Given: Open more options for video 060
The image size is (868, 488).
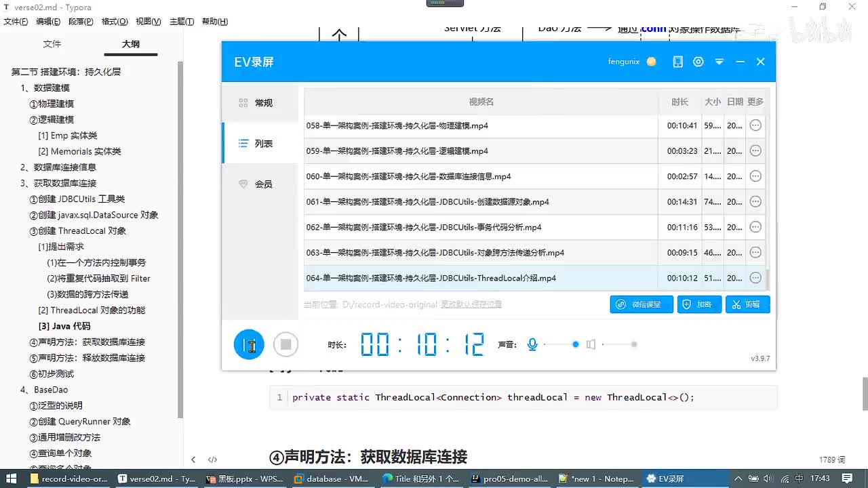Looking at the screenshot, I should pos(755,176).
